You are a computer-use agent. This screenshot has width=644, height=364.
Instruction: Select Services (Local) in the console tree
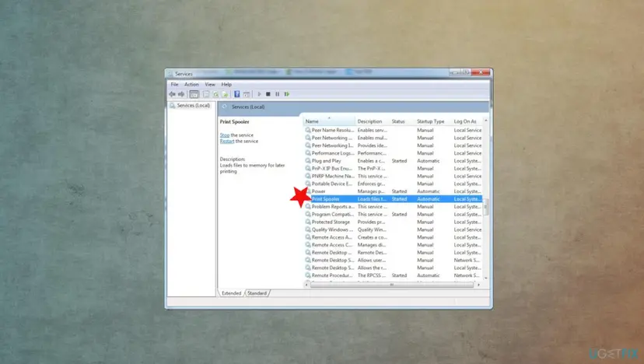click(193, 106)
